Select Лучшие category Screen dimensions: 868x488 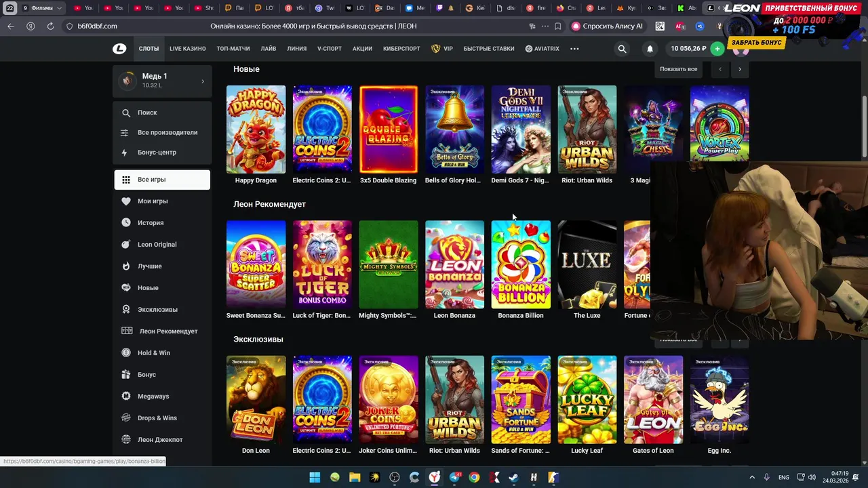[x=162, y=266]
